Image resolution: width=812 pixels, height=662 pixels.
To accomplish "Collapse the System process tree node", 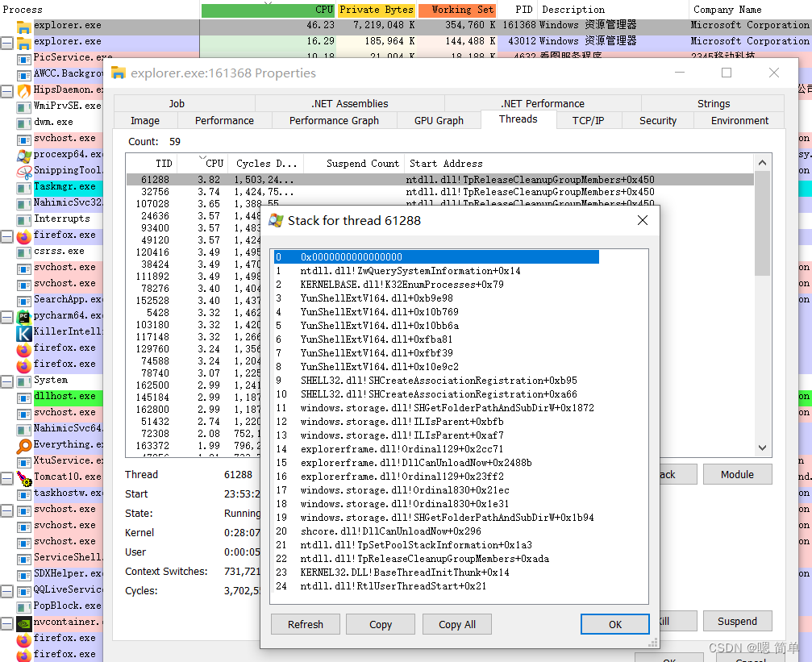I will click(6, 381).
